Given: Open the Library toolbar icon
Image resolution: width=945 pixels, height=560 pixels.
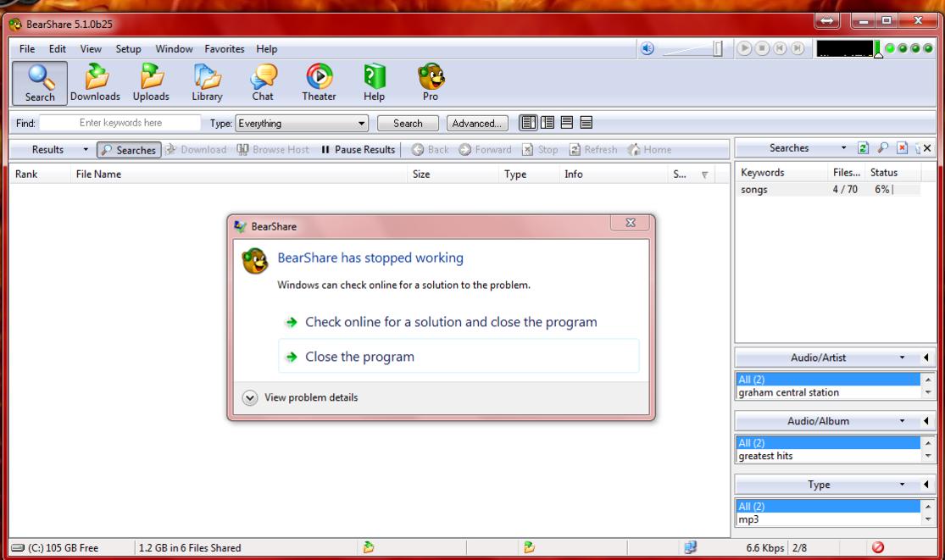Looking at the screenshot, I should pos(207,82).
